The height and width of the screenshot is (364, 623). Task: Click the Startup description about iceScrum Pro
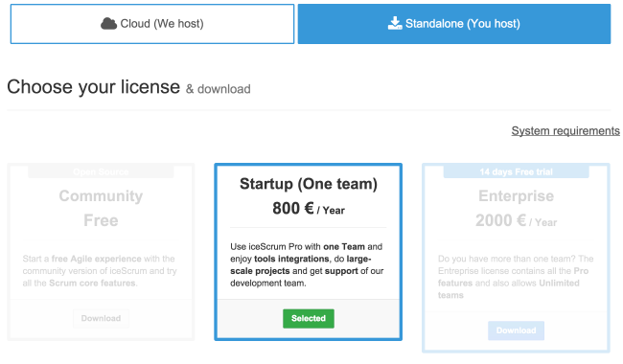click(307, 264)
